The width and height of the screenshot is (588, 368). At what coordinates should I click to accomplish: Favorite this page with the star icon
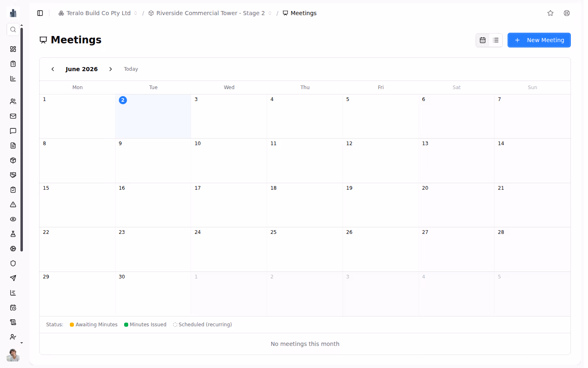pyautogui.click(x=550, y=13)
